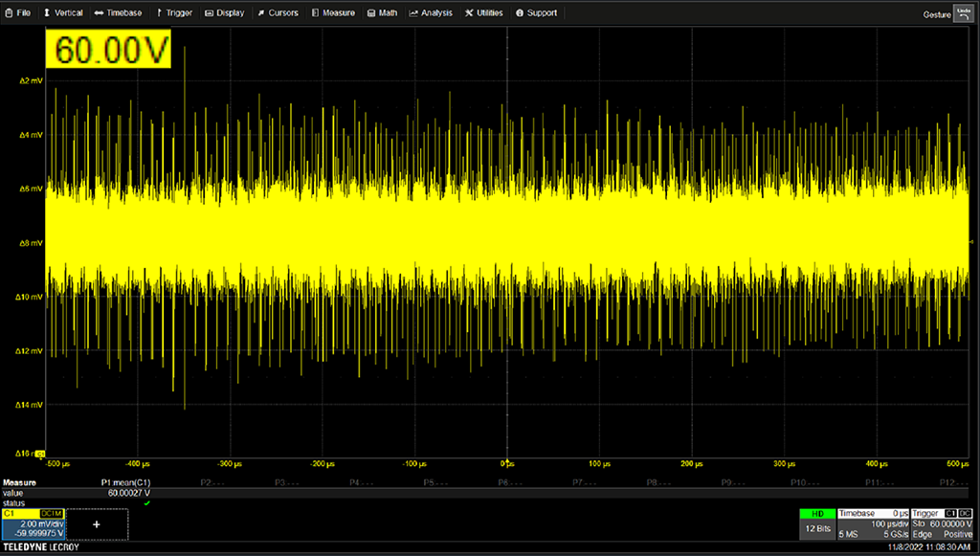Click the Gesture label
Image resolution: width=980 pixels, height=556 pixels.
tap(937, 14)
